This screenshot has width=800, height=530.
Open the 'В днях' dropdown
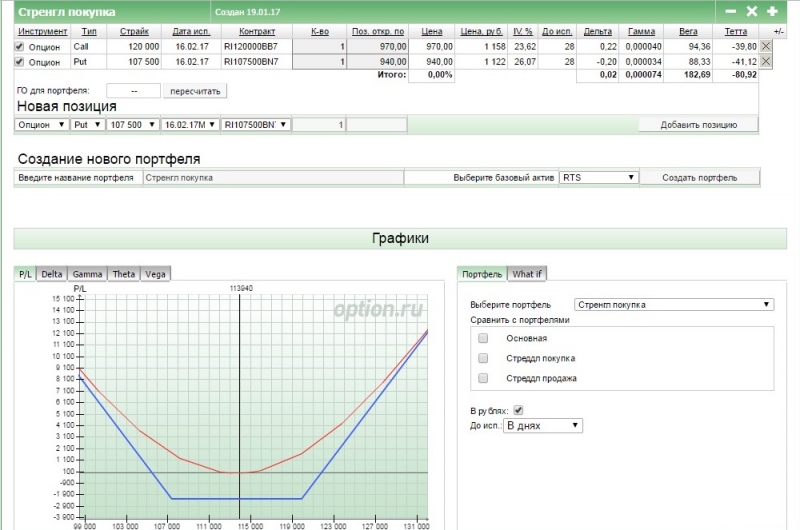543,425
